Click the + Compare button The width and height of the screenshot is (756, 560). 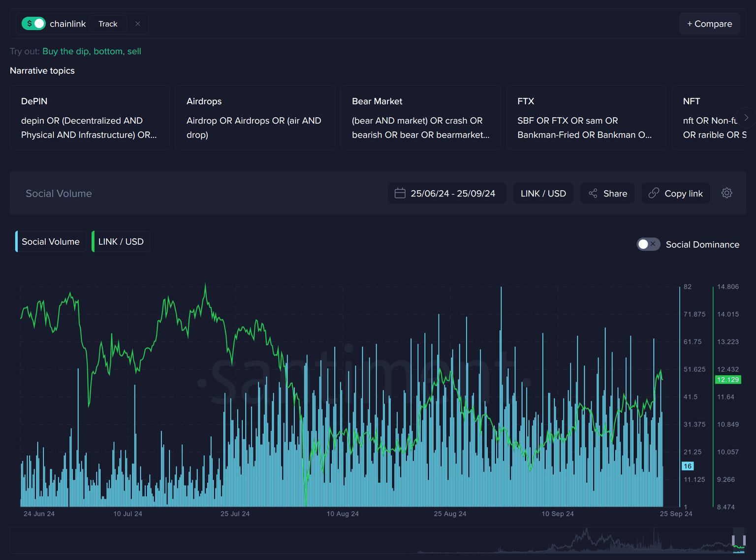[x=709, y=24]
